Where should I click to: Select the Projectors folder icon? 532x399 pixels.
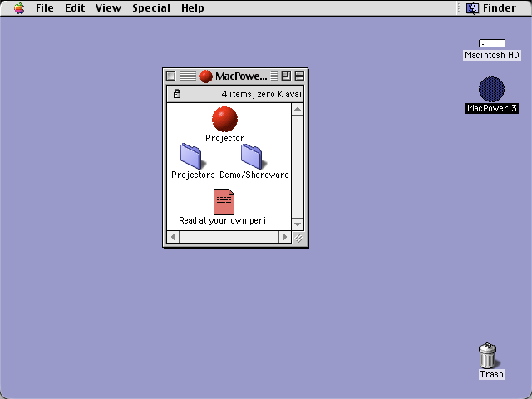[192, 156]
